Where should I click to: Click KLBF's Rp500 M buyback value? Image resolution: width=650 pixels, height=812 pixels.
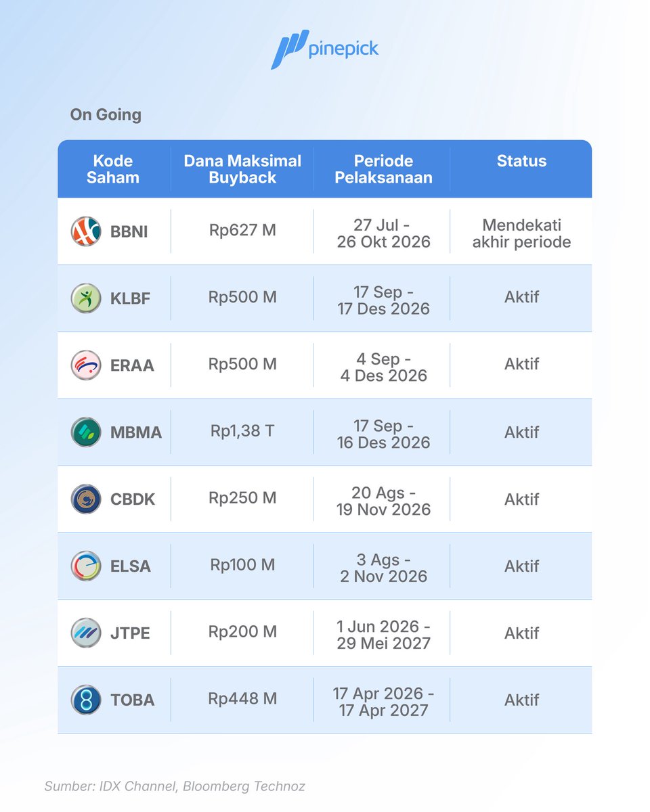pos(242,297)
